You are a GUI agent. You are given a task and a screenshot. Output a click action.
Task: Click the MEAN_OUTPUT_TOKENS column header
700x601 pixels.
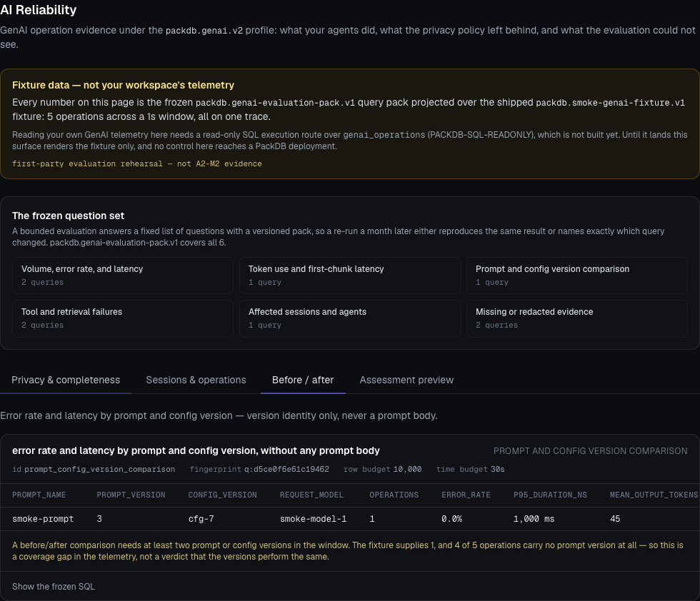click(654, 495)
